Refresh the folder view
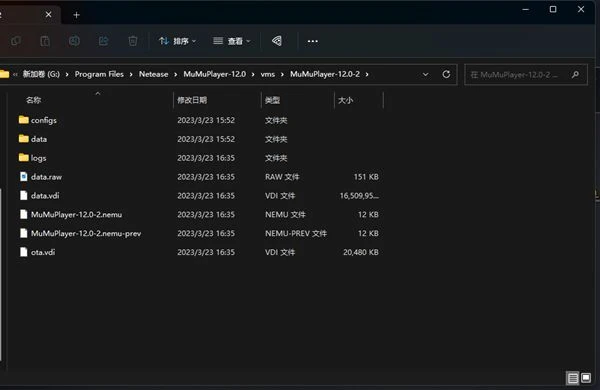 (446, 74)
